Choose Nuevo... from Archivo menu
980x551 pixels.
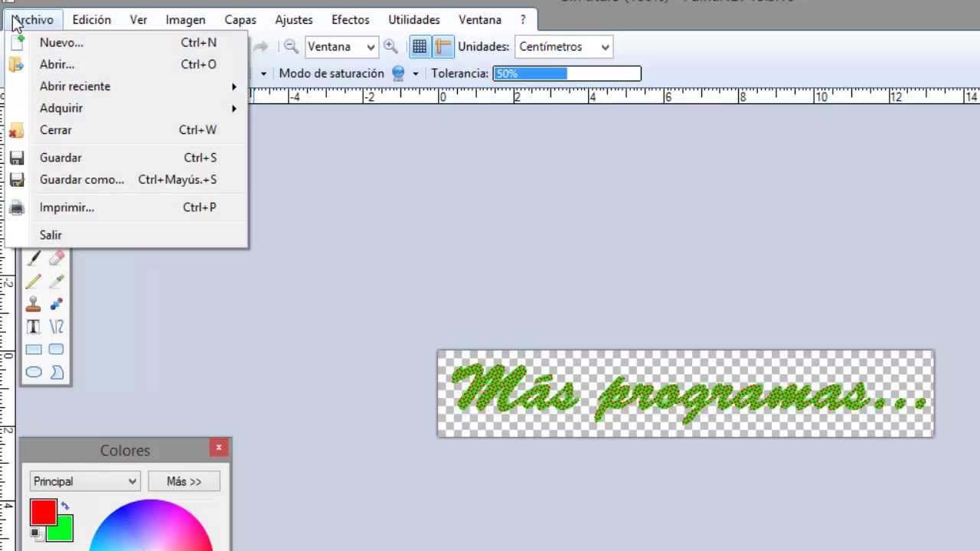pyautogui.click(x=128, y=43)
